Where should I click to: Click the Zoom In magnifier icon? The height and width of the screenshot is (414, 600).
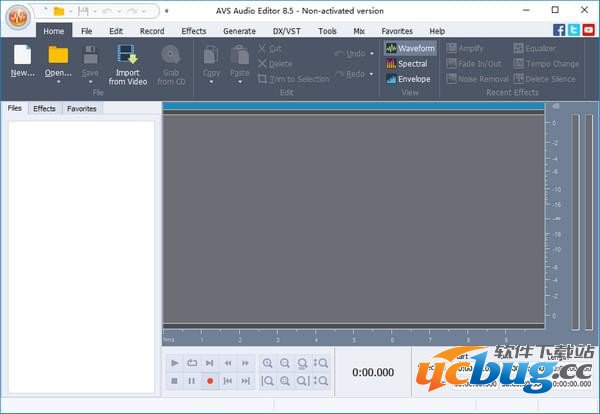267,363
